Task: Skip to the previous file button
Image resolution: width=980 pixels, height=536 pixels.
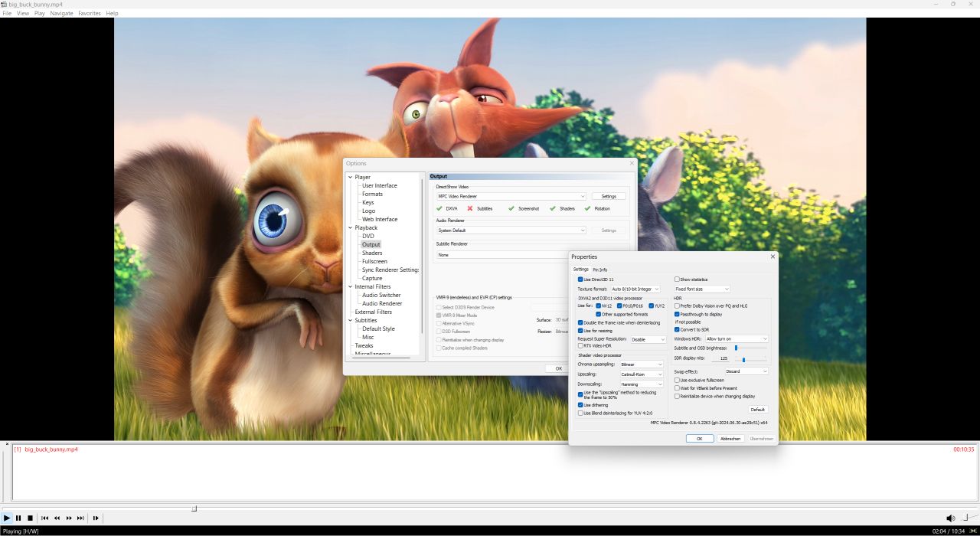Action: click(45, 518)
